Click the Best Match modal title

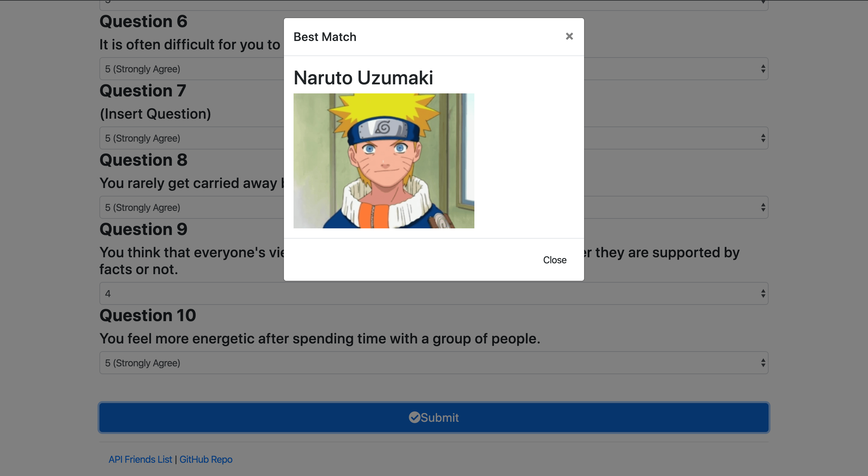point(325,37)
